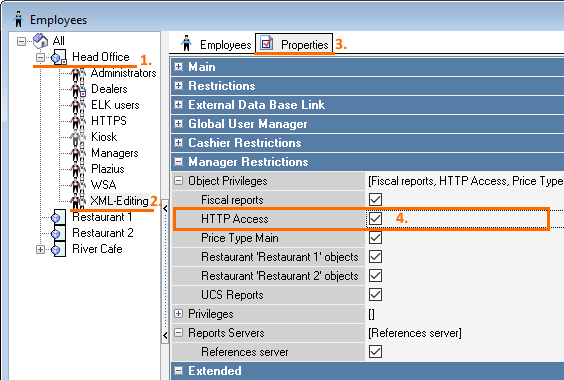Viewport: 564px width, 380px height.
Task: Open the Properties tab
Action: point(294,44)
